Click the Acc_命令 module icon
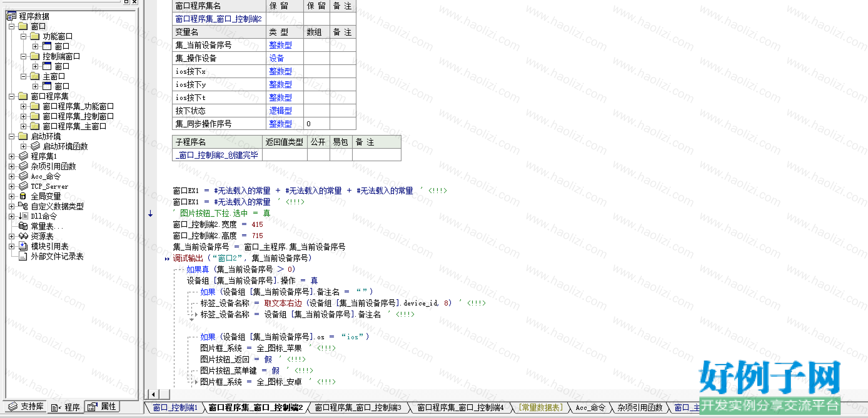Image resolution: width=868 pixels, height=418 pixels. coord(23,176)
